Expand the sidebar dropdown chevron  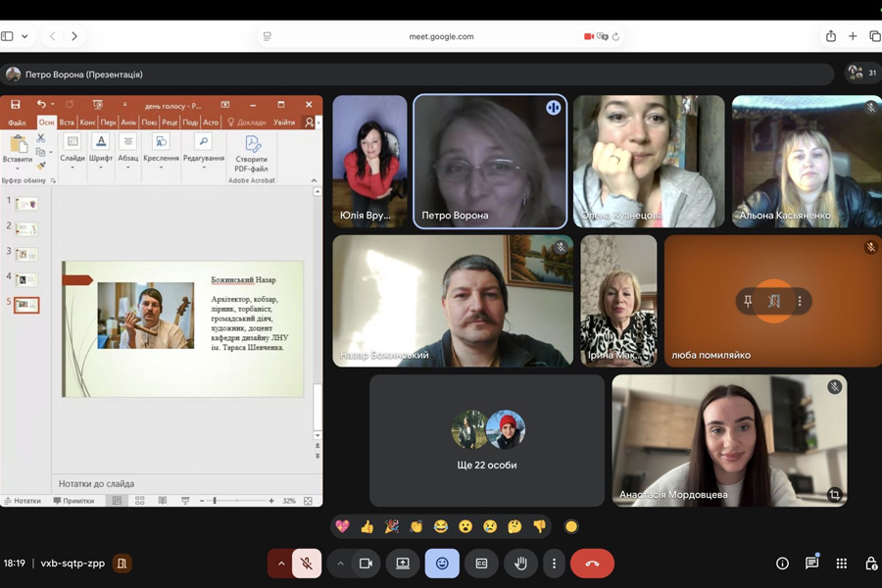[24, 36]
